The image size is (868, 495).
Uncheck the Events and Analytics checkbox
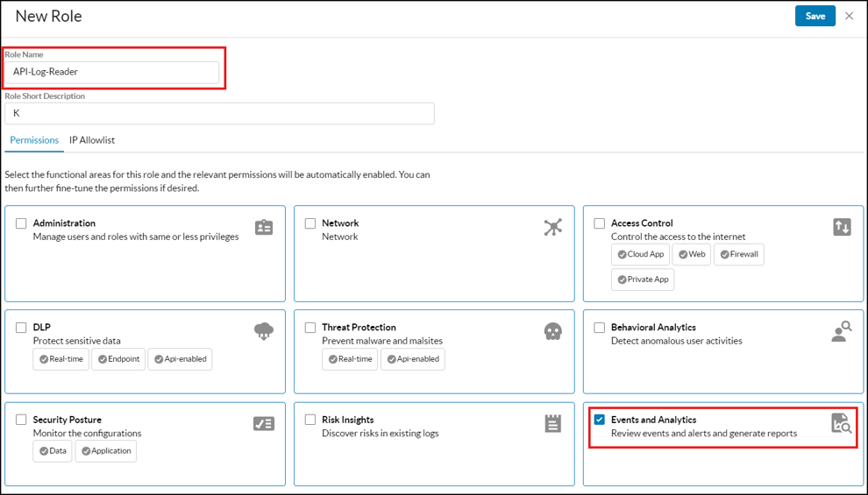coord(600,420)
